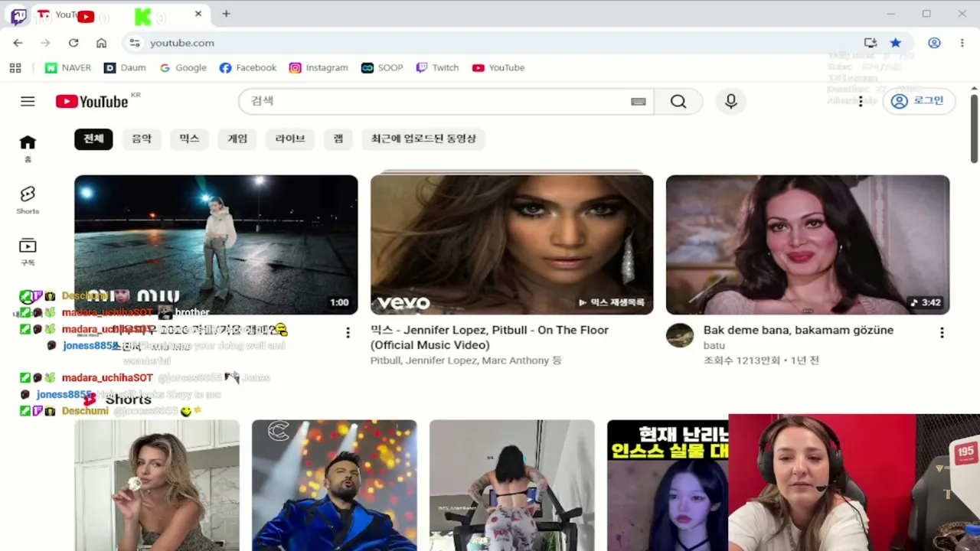The width and height of the screenshot is (980, 551).
Task: Open more options for the Bak deme bana video
Action: pos(942,333)
